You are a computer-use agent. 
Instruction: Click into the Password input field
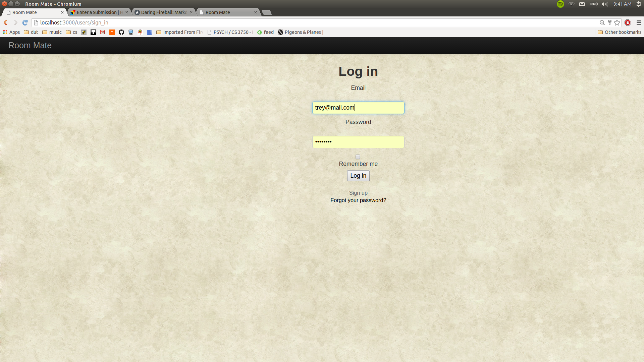358,142
